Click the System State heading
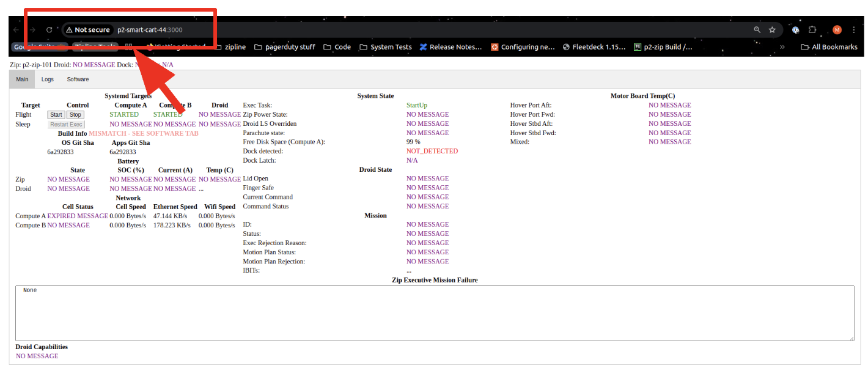 pos(375,96)
